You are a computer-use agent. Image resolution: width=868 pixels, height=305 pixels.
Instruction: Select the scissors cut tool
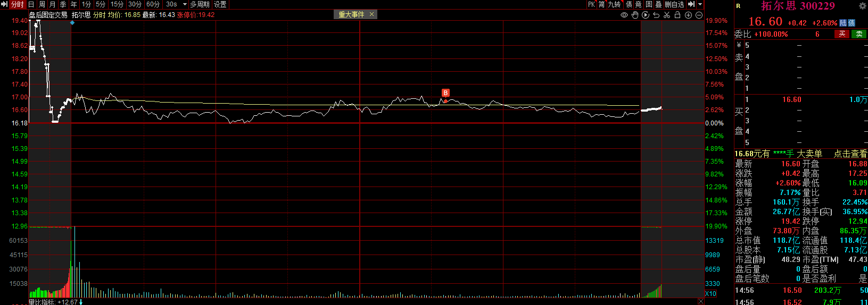coord(667,15)
